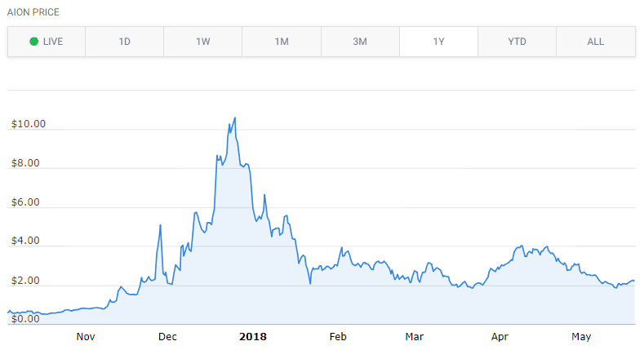Click the bold 2018 year label

point(253,337)
